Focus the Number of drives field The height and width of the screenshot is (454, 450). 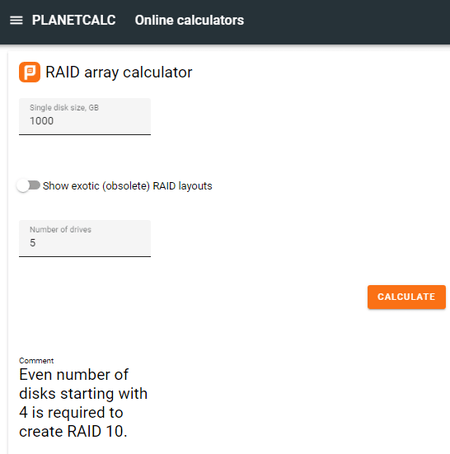tap(85, 239)
